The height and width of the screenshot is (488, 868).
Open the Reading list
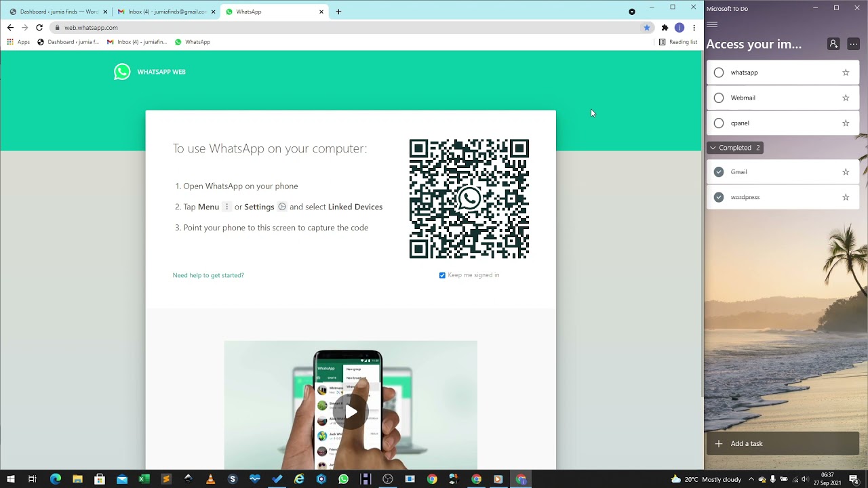coord(678,42)
